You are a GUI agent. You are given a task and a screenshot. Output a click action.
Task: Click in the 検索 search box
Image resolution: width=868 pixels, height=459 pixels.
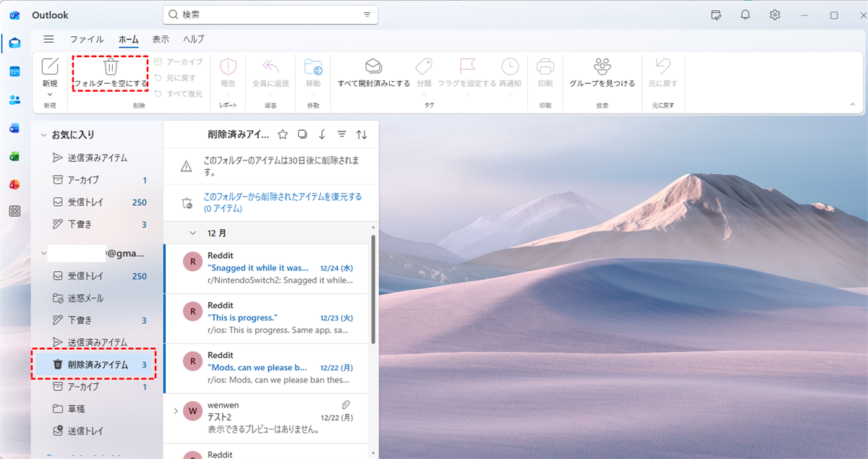pos(268,14)
